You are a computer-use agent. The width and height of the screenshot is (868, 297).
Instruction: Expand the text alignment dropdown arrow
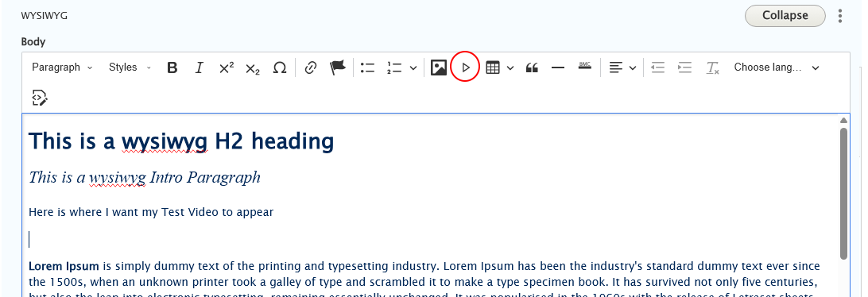click(x=633, y=68)
